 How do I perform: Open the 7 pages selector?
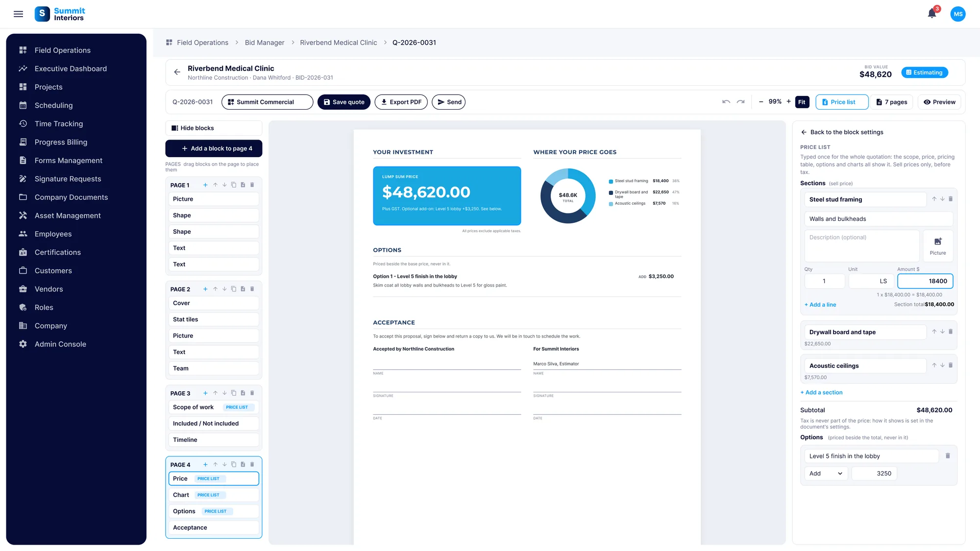(892, 102)
